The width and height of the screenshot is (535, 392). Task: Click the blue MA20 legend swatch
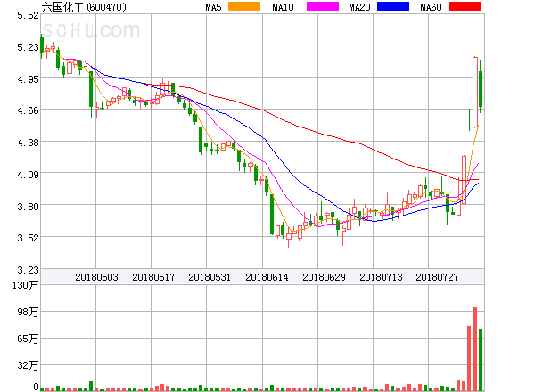[x=396, y=7]
